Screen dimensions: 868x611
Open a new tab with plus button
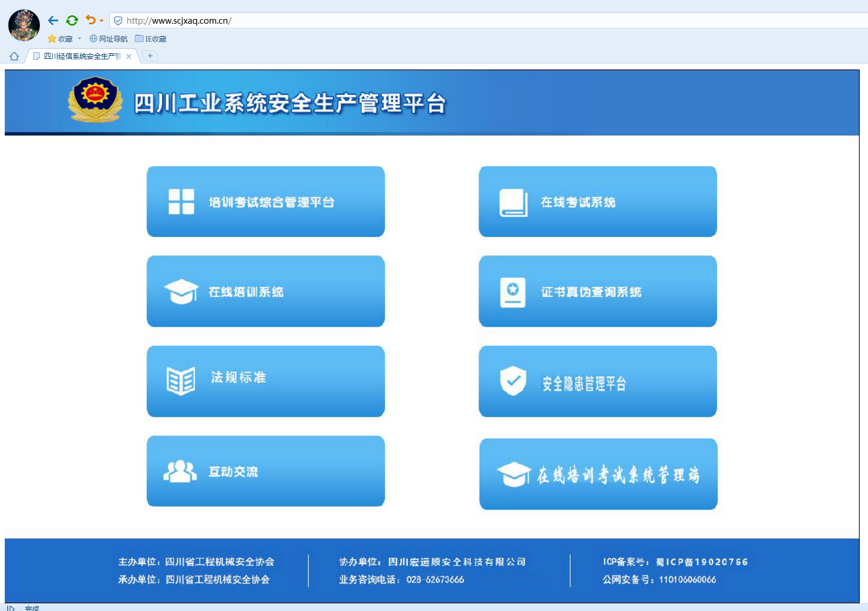coord(150,56)
